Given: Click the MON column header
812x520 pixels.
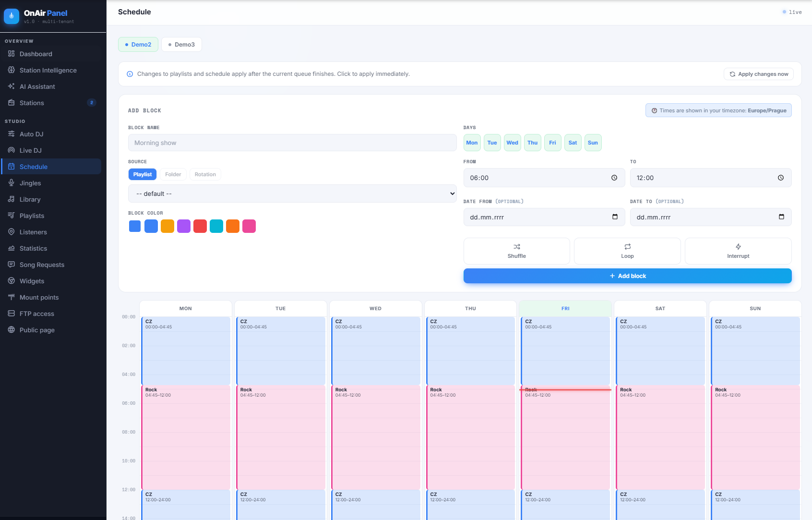Looking at the screenshot, I should click(x=186, y=308).
